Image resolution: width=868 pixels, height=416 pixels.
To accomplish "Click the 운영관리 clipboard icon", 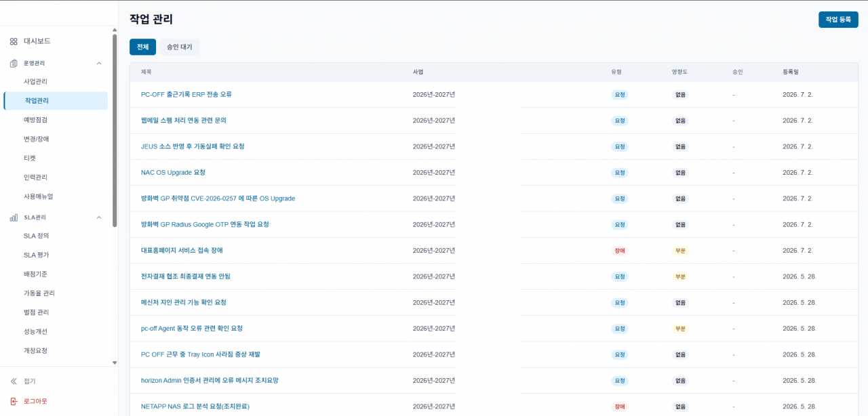I will tap(14, 63).
